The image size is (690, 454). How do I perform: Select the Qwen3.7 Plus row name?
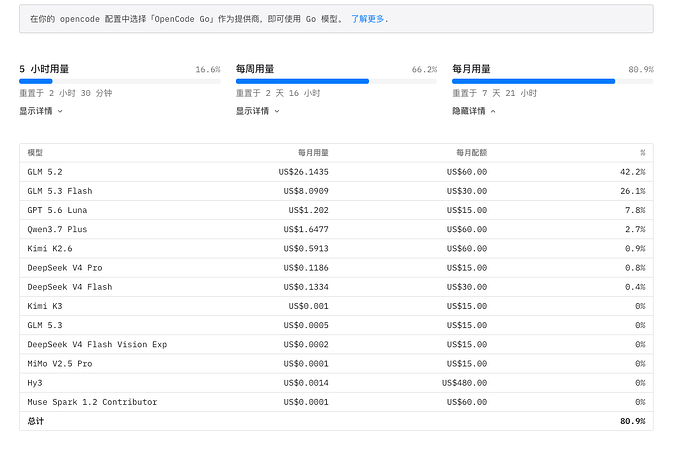coord(57,229)
